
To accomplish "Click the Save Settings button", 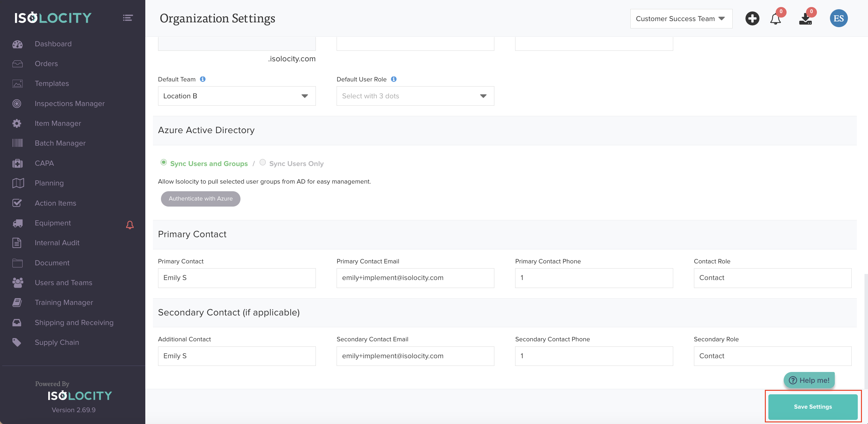I will pyautogui.click(x=812, y=406).
